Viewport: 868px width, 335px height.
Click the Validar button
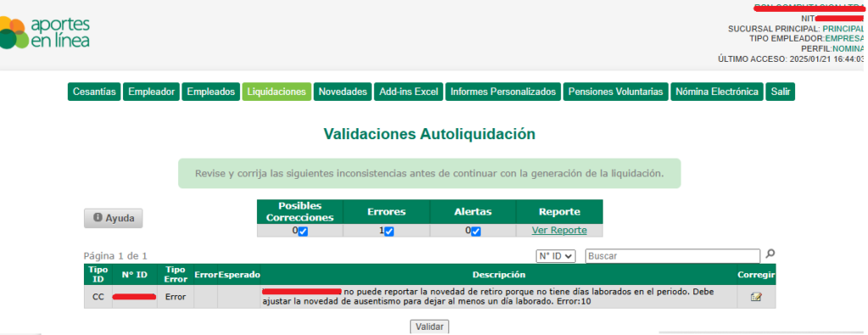(x=430, y=327)
